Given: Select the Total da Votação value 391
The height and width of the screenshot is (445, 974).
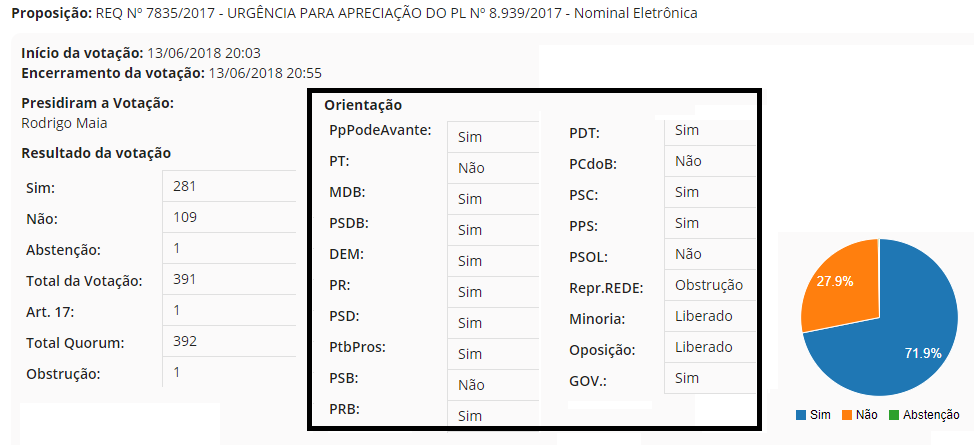Looking at the screenshot, I should point(185,279).
